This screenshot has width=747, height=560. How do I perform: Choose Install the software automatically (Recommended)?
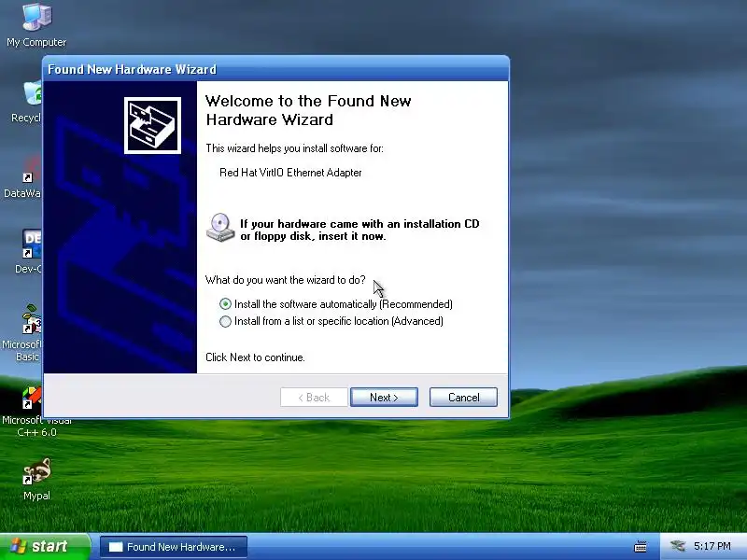(336, 304)
